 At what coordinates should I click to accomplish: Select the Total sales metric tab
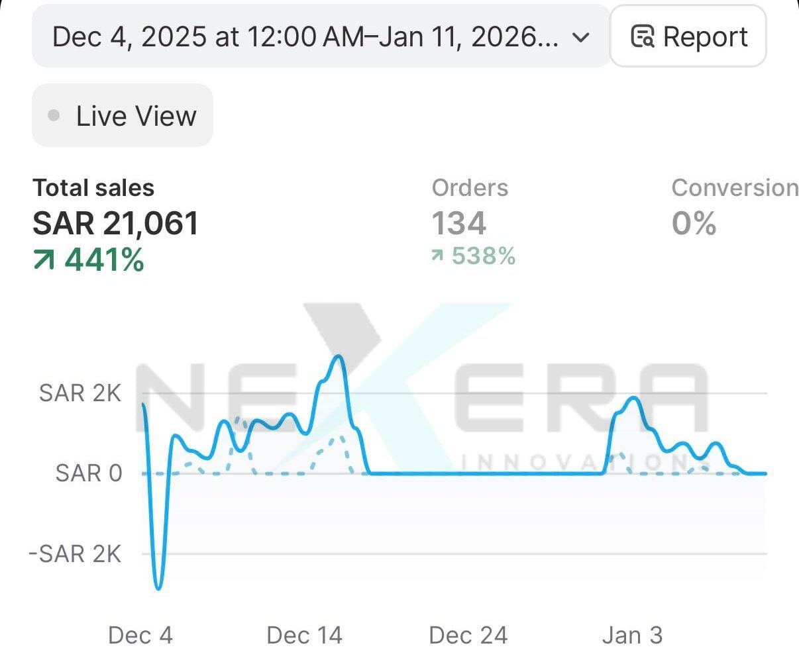[x=93, y=188]
